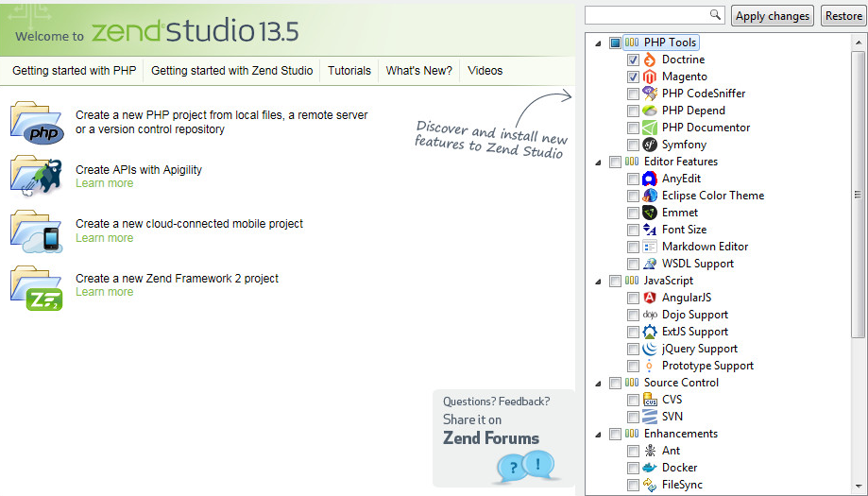
Task: Click the Font Size icon
Action: 649,230
